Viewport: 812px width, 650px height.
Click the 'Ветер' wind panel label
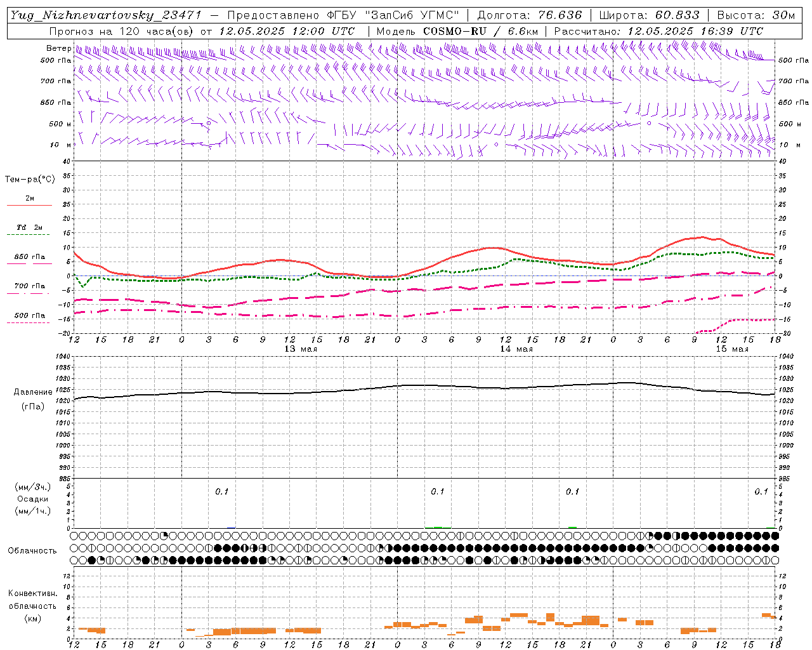58,48
